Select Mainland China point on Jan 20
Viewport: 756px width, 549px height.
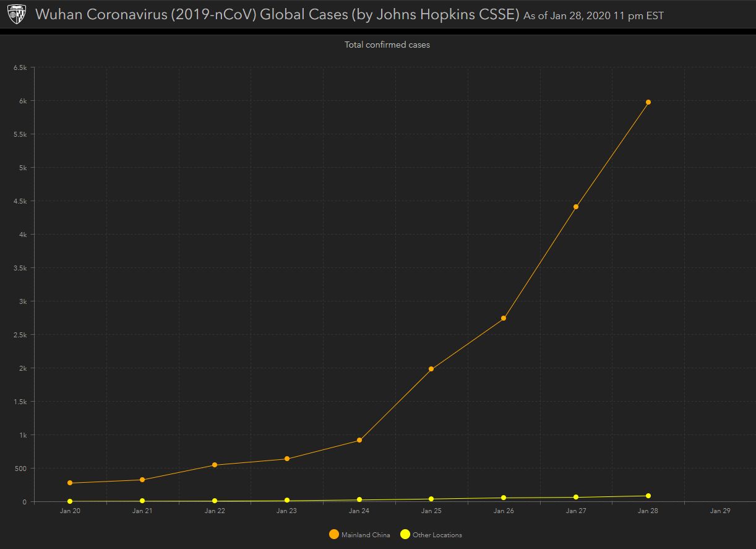(x=70, y=483)
